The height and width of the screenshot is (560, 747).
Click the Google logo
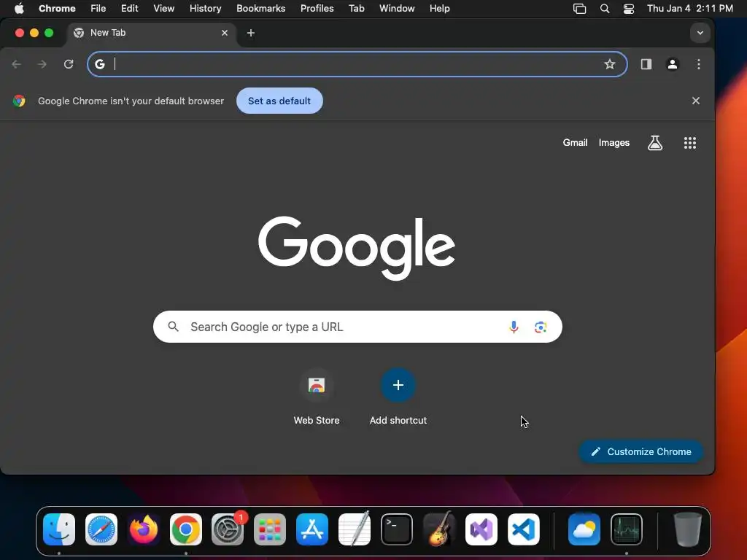[x=356, y=248]
